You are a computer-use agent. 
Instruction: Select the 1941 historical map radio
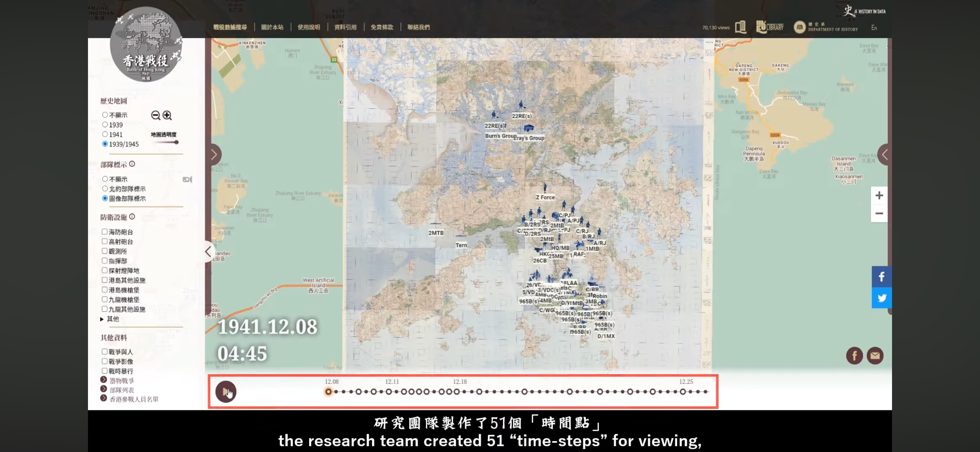coord(105,134)
